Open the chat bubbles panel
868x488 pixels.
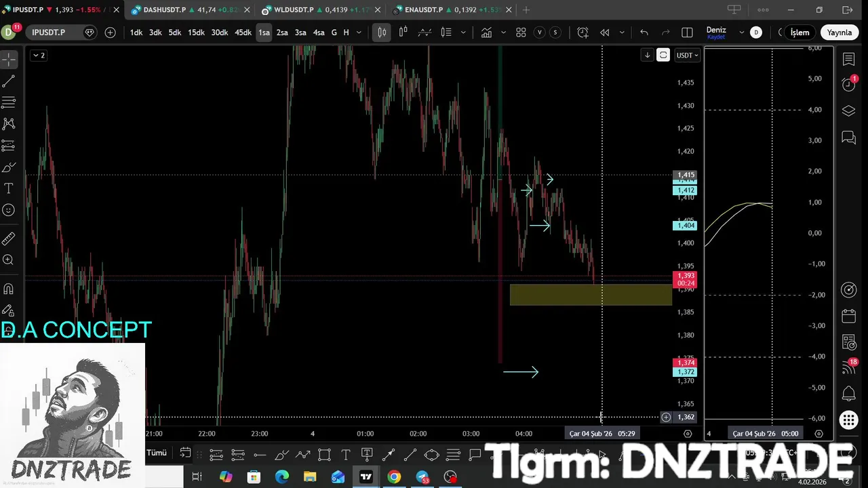(x=848, y=138)
